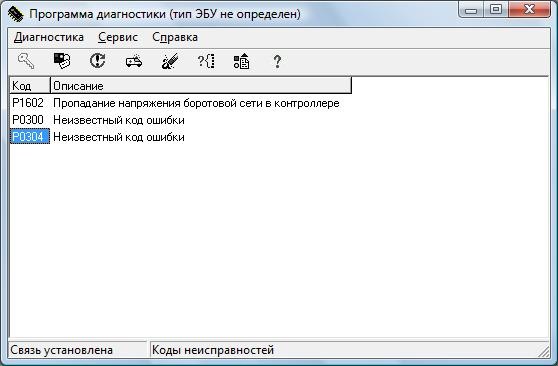This screenshot has width=558, height=366.
Task: Click the broom clearing icon in the toolbar
Action: (170, 61)
